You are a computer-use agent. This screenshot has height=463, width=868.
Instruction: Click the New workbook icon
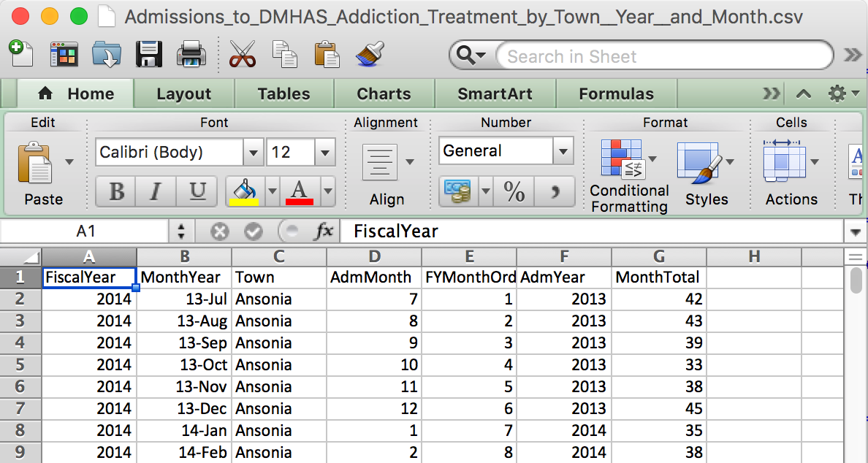(21, 53)
